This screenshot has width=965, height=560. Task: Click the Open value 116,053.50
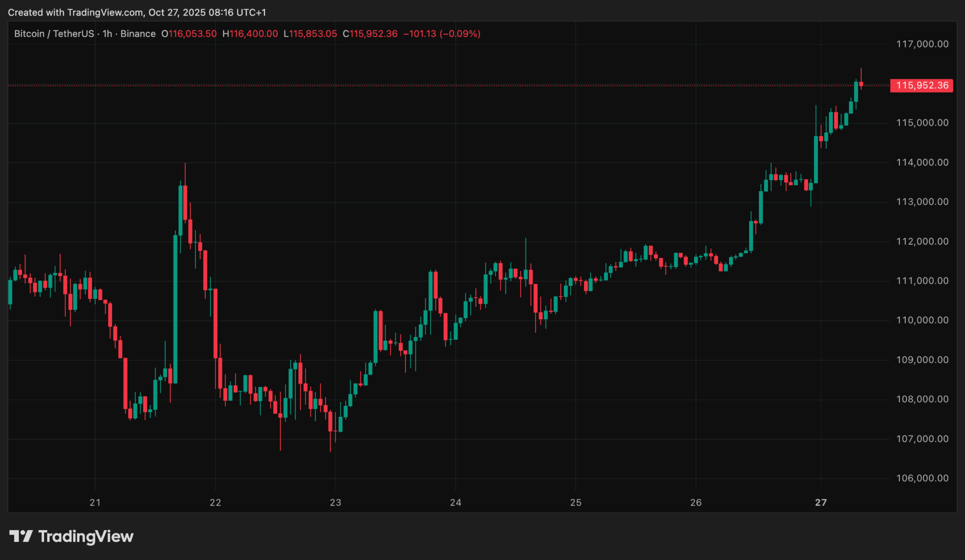(x=192, y=33)
